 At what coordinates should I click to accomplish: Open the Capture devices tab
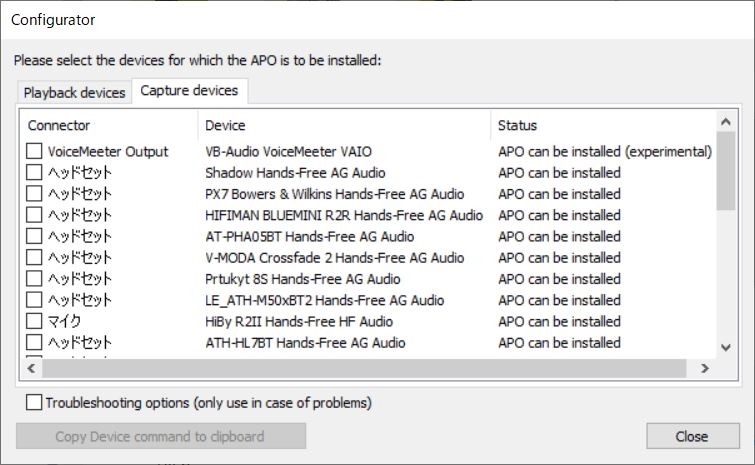[x=189, y=91]
